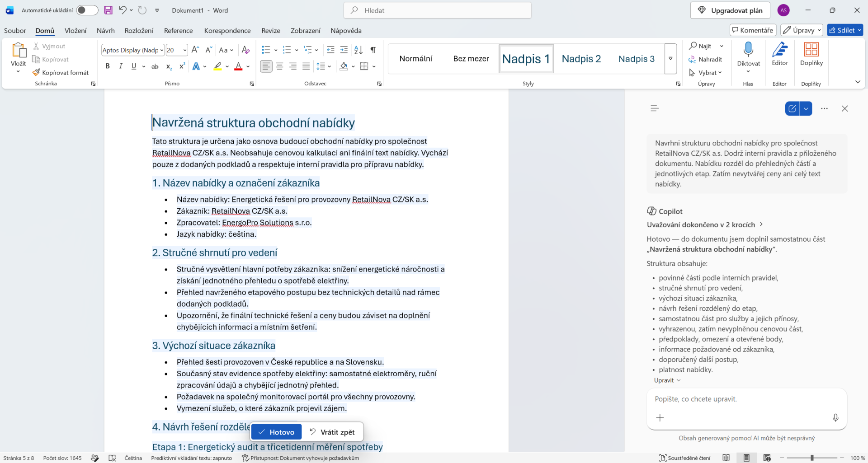Viewport: 868px width, 463px height.
Task: Click plus icon in Copilot prompt box
Action: (660, 417)
